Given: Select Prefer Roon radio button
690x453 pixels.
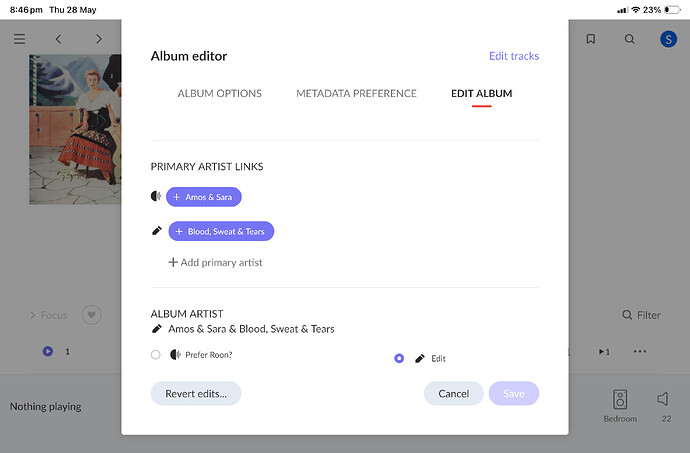Looking at the screenshot, I should pyautogui.click(x=155, y=354).
